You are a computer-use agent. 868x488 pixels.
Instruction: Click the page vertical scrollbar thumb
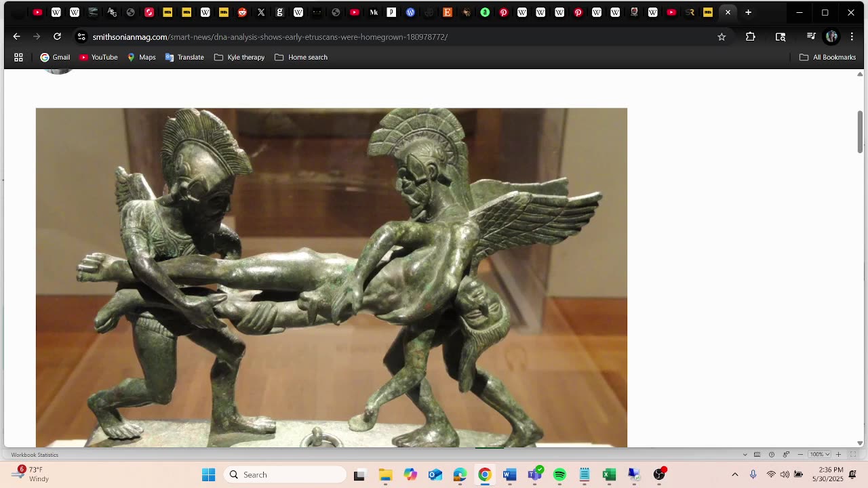point(860,132)
